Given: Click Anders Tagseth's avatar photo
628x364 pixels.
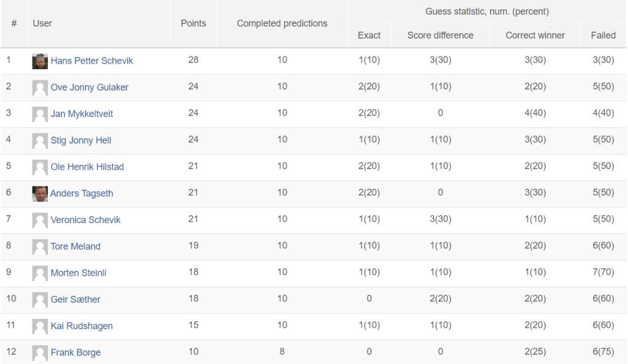Looking at the screenshot, I should [x=40, y=194].
